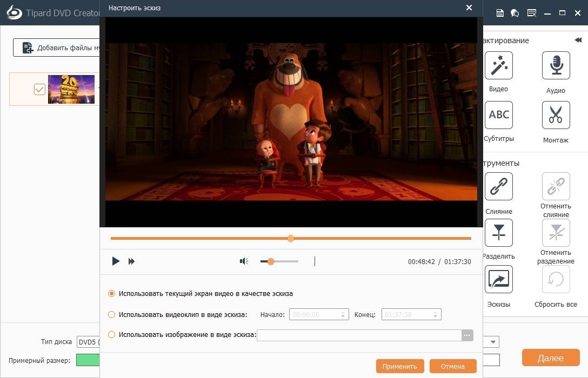Image resolution: width=588 pixels, height=378 pixels.
Task: Collapse the editing side panel
Action: 578,40
